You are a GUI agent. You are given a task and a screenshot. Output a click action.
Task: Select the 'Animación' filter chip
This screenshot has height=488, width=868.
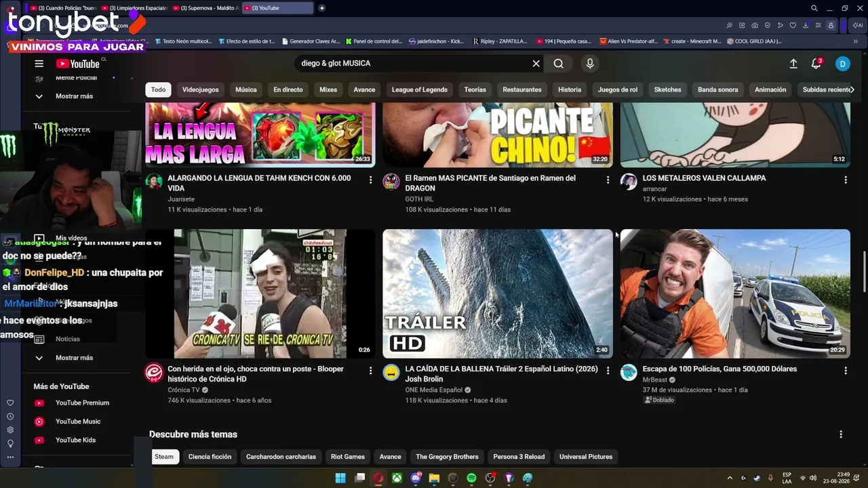pos(771,89)
